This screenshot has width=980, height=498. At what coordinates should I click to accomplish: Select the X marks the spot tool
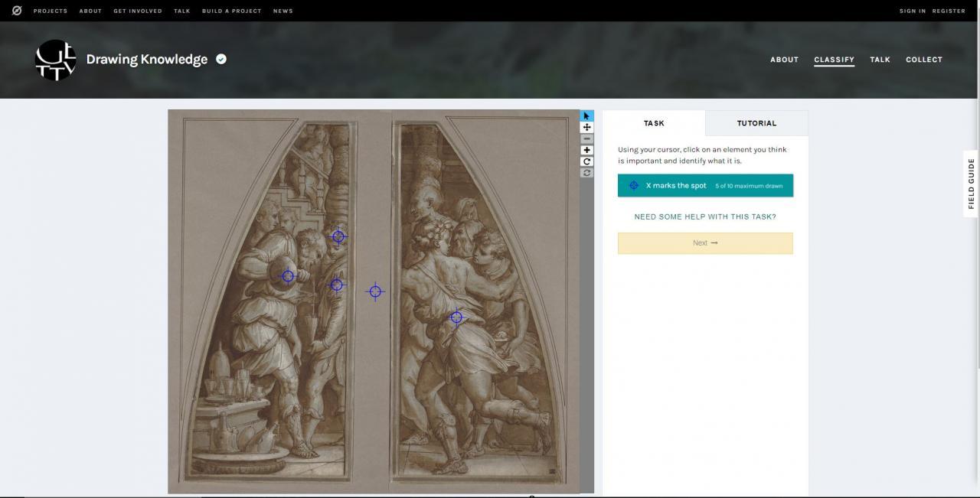pyautogui.click(x=705, y=186)
